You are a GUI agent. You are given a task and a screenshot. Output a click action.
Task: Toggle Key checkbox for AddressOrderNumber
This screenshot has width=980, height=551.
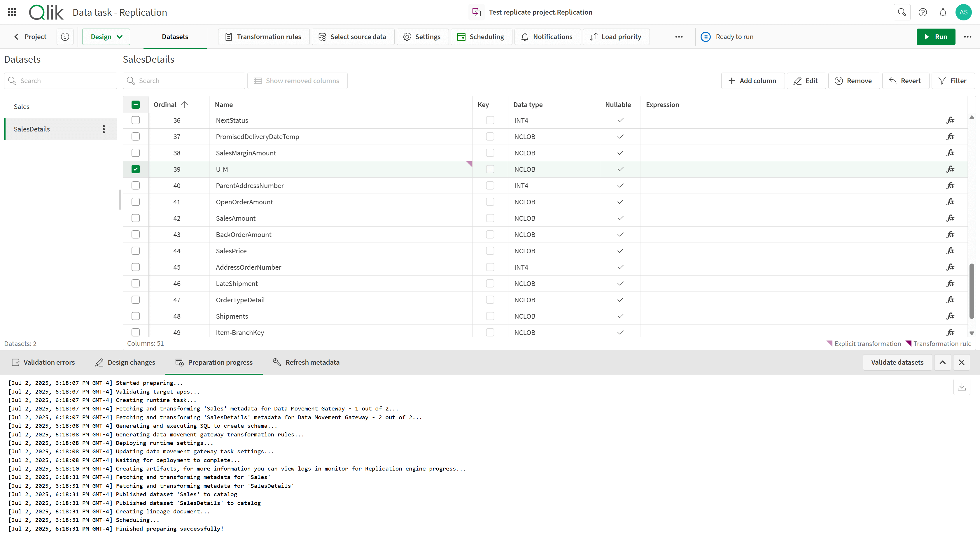(x=490, y=267)
